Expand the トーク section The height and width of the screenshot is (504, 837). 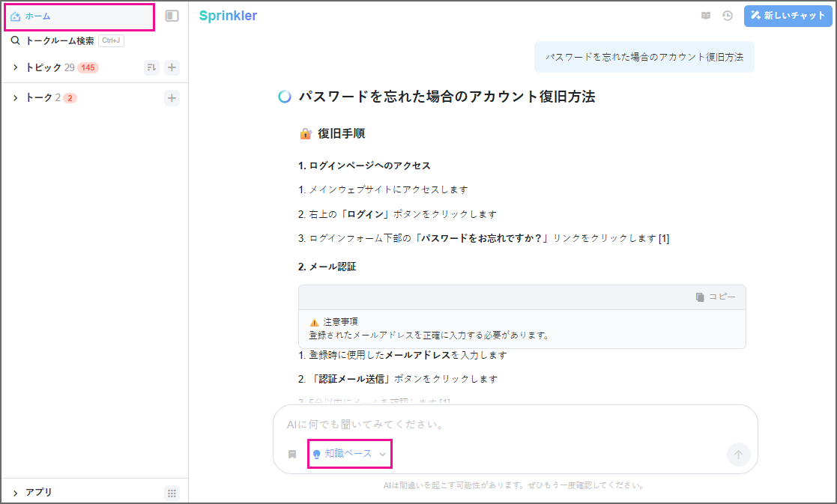pyautogui.click(x=15, y=97)
